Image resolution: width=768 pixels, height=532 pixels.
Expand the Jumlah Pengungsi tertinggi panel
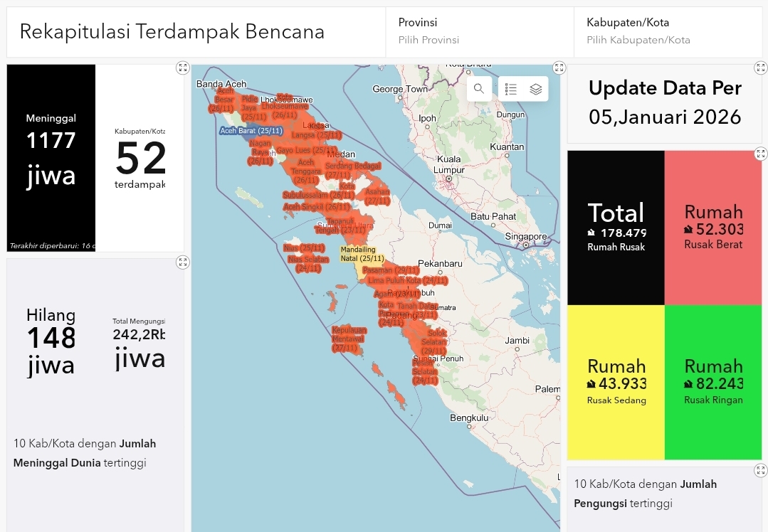tap(760, 470)
